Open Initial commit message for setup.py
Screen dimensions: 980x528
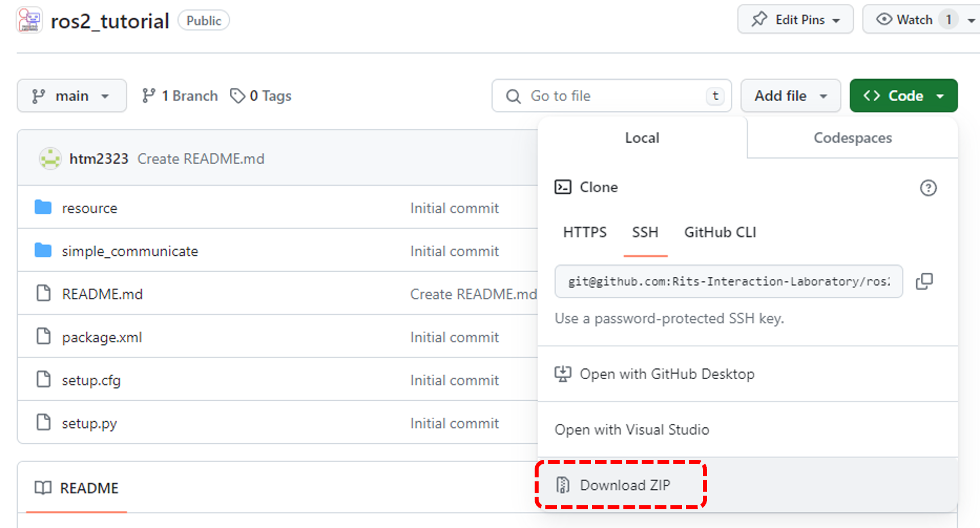454,423
